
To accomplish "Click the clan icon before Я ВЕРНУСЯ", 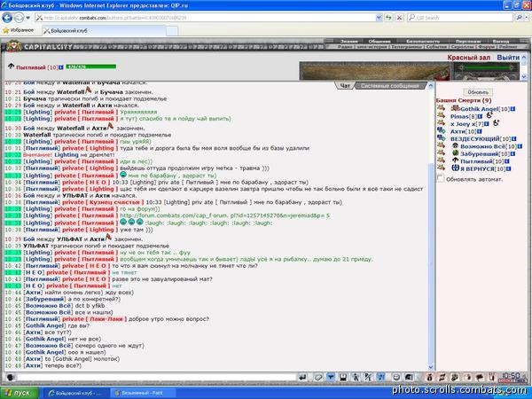I will click(456, 168).
